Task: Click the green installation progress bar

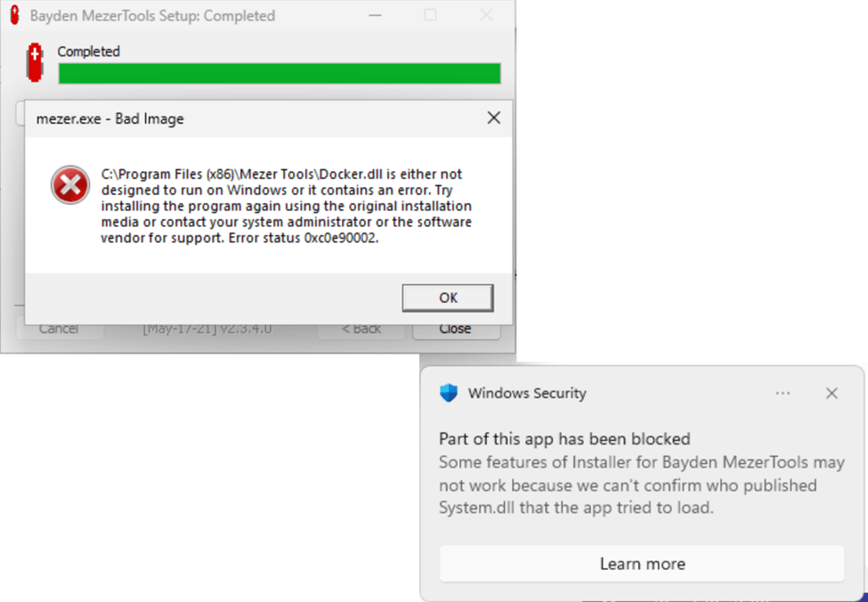Action: click(280, 74)
